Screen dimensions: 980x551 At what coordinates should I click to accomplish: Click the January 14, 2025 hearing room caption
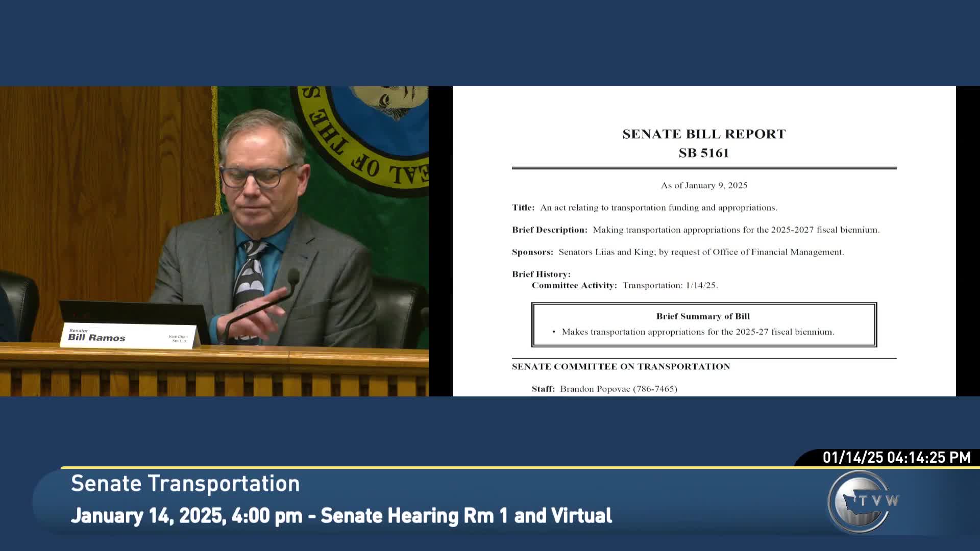(341, 516)
